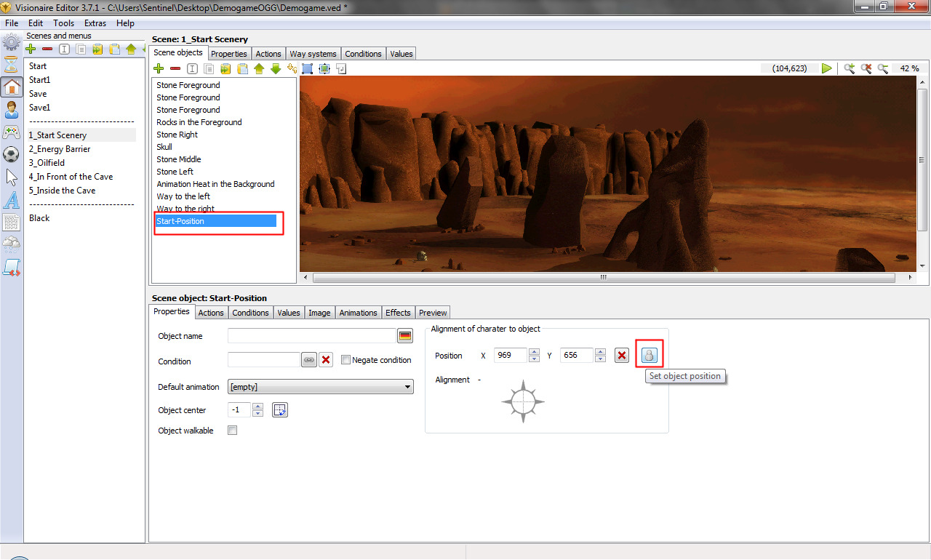Clear object position with red X button
The image size is (931, 560).
tap(622, 356)
